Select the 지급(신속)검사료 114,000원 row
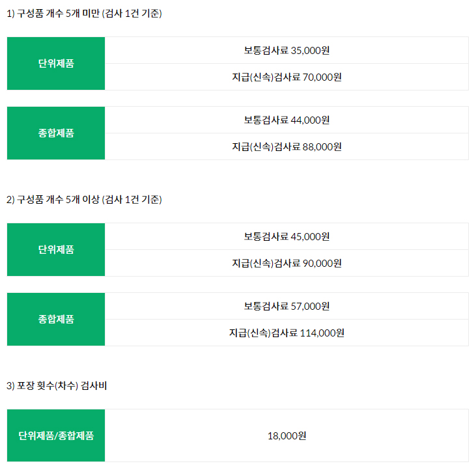 287,333
